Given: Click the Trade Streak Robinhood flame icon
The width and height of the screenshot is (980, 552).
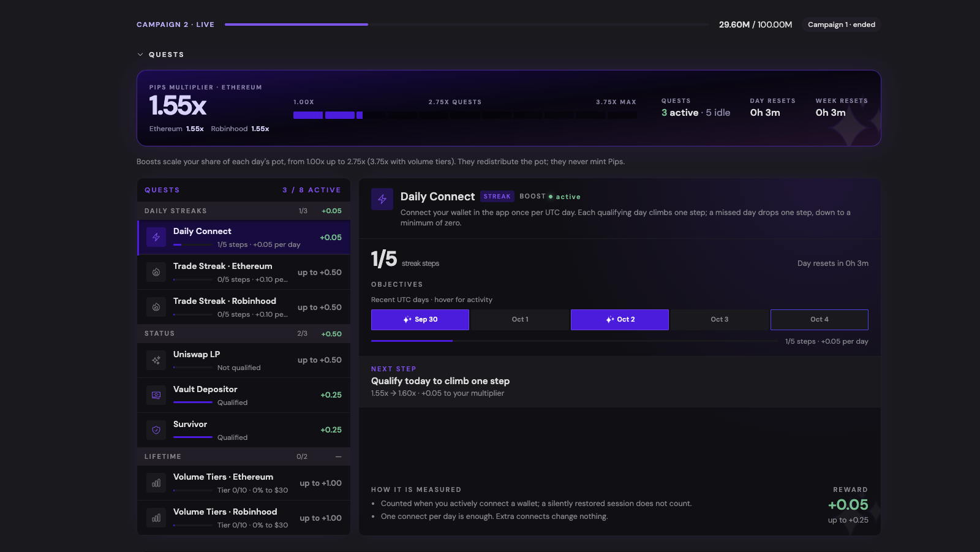Looking at the screenshot, I should tap(156, 307).
